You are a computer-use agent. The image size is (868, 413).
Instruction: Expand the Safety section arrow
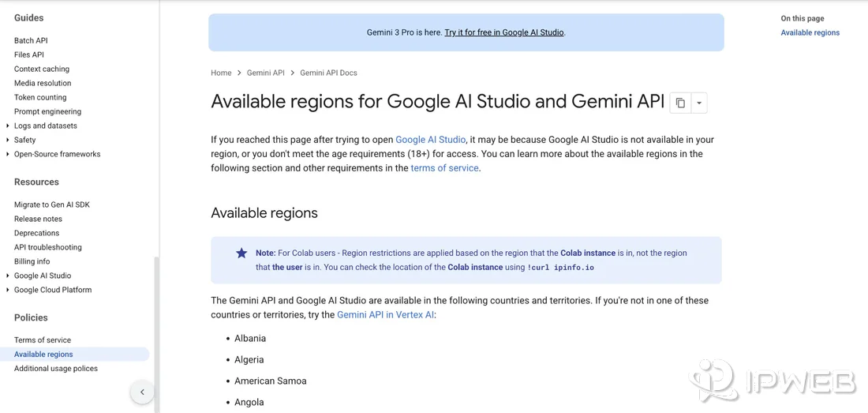pos(8,140)
